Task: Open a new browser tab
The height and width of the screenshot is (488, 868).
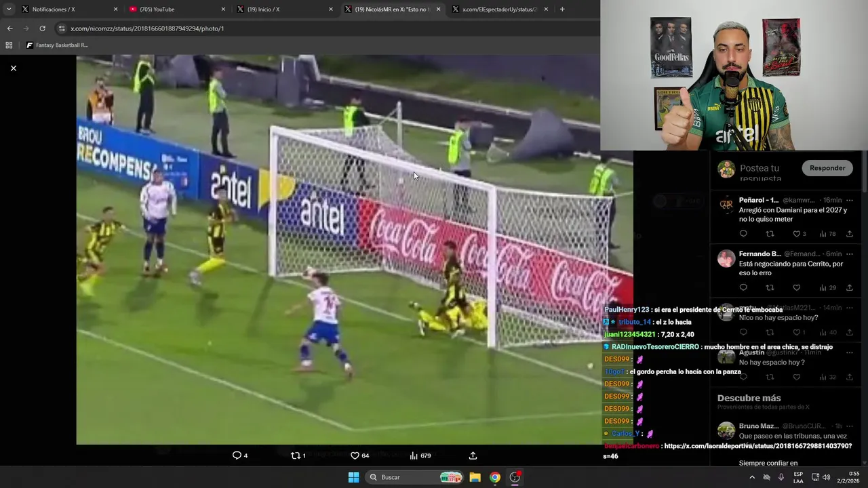Action: 562,9
